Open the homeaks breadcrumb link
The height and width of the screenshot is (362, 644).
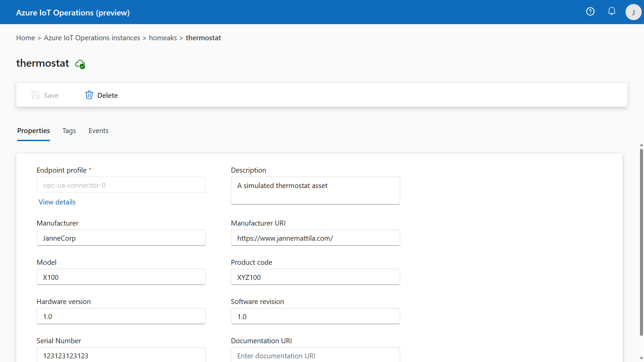pyautogui.click(x=163, y=38)
